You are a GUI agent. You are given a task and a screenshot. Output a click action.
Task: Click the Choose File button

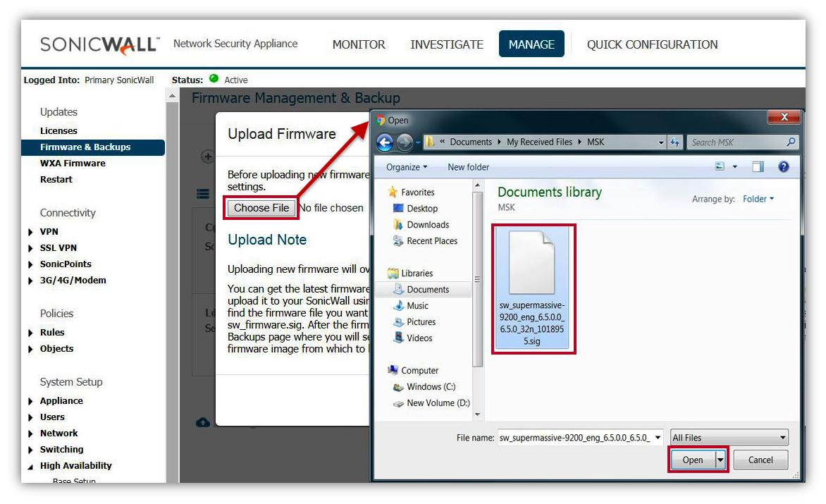261,208
